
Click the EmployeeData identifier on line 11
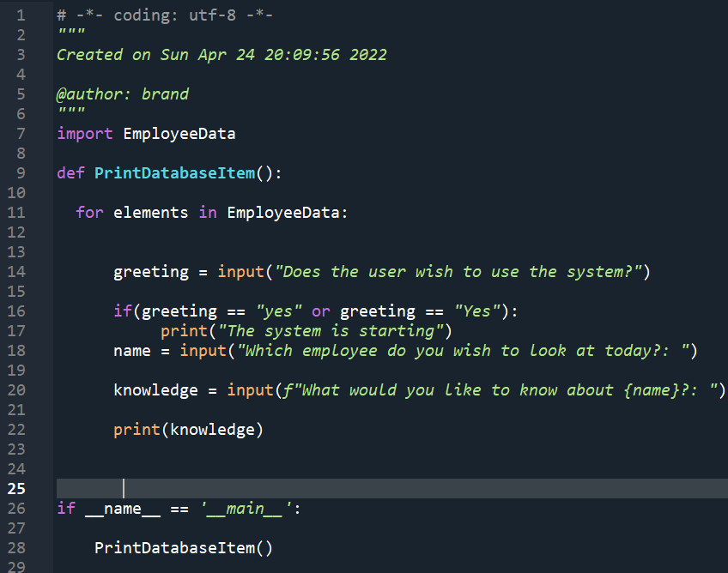tap(287, 212)
